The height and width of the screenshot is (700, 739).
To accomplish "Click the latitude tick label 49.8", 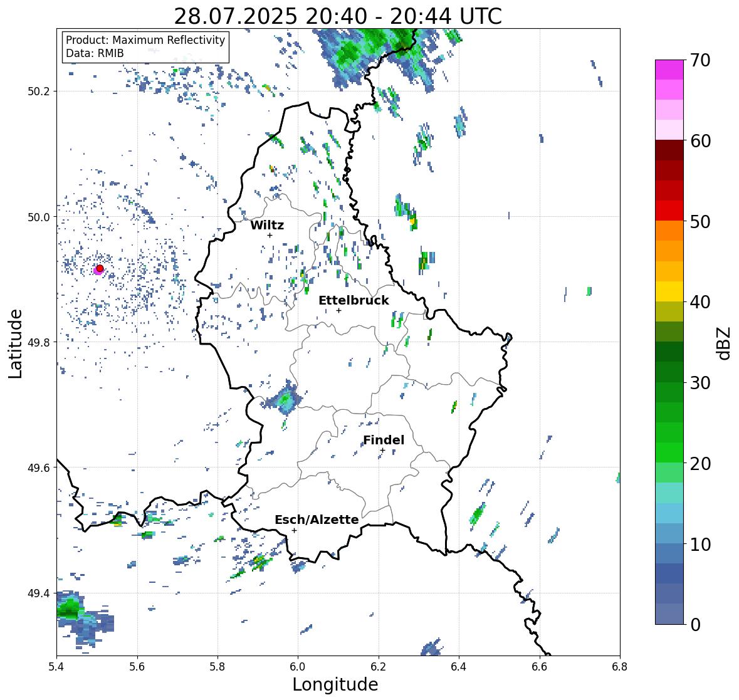I will click(39, 342).
